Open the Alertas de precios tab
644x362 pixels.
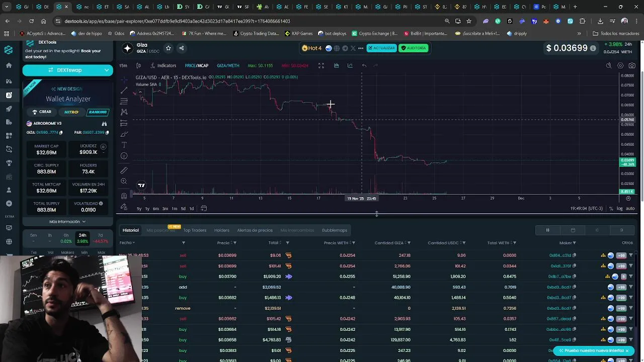click(x=255, y=230)
